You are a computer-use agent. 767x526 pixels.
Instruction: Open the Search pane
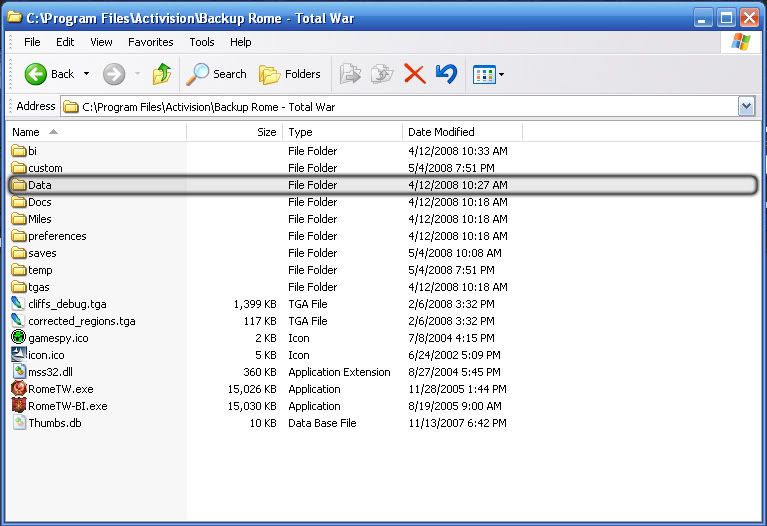coord(216,74)
